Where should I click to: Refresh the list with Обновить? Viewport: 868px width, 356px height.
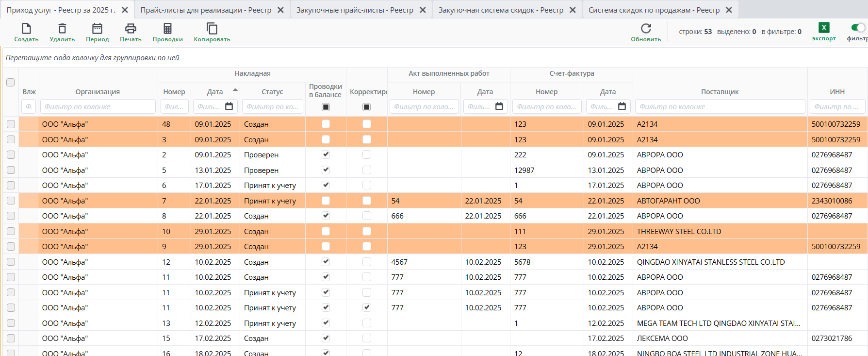click(646, 29)
